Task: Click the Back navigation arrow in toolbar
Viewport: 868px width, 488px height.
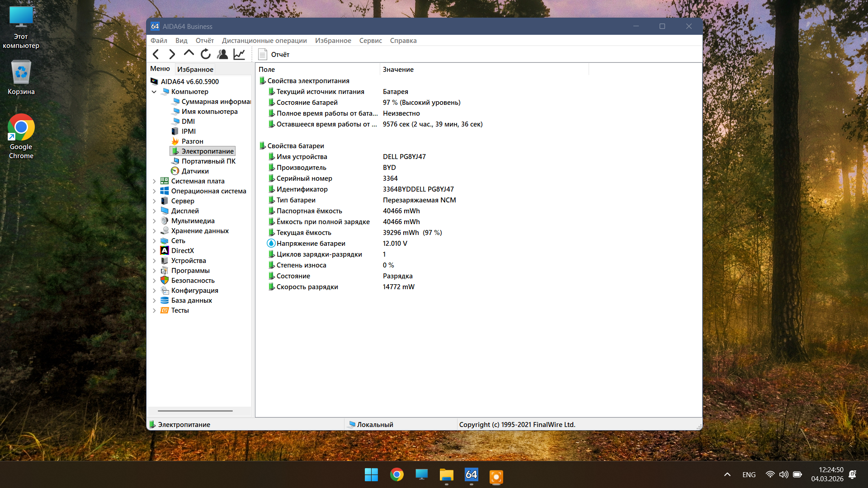Action: tap(156, 55)
